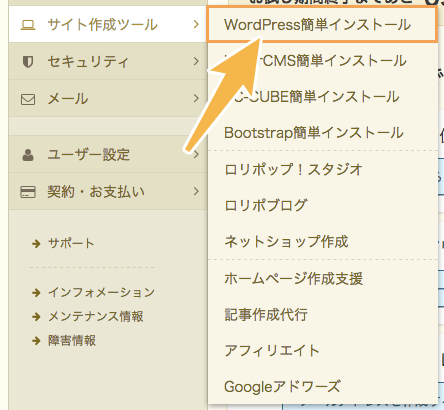Viewport: 444px width, 410px height.
Task: Click the laptop icon beside サイト作成ツール
Action: pyautogui.click(x=28, y=25)
